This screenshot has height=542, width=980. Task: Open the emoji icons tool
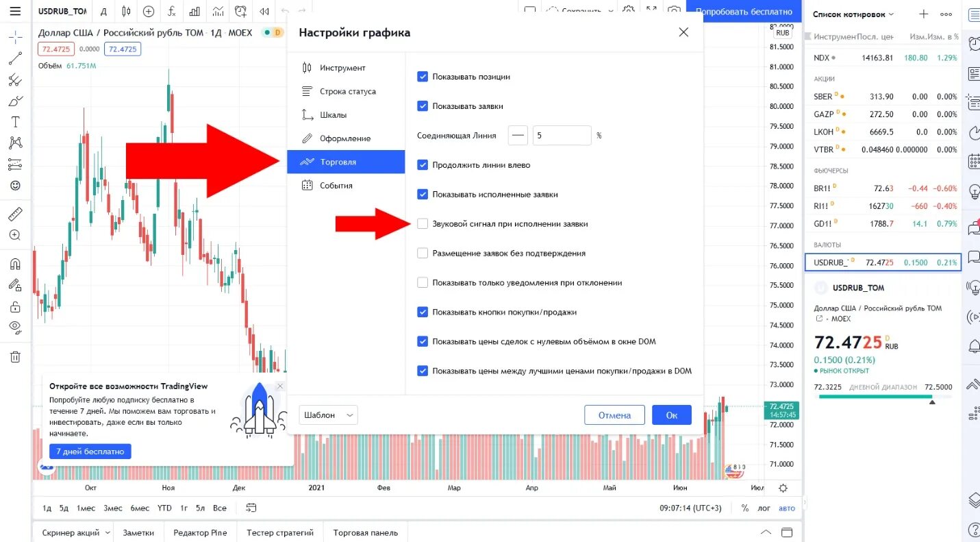point(15,185)
